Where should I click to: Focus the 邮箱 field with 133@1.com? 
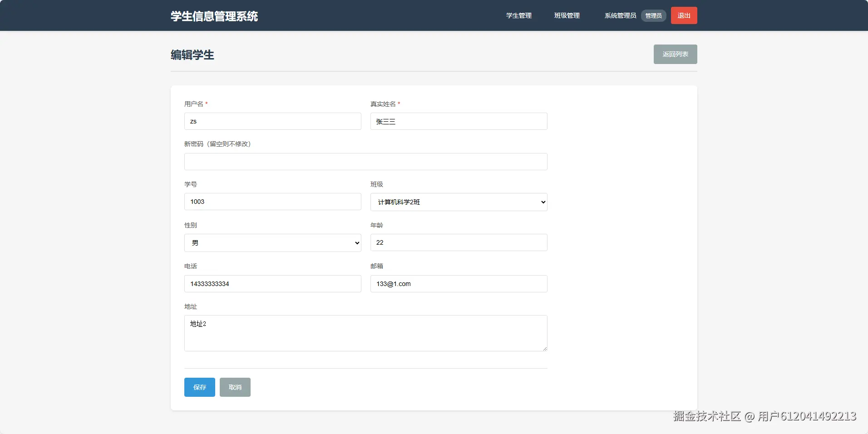tap(459, 283)
